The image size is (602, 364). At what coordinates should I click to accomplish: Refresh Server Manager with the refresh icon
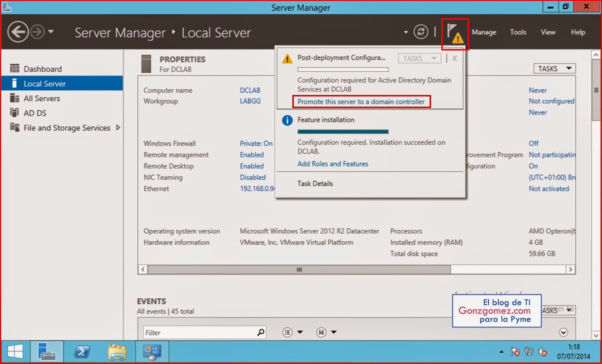[421, 32]
